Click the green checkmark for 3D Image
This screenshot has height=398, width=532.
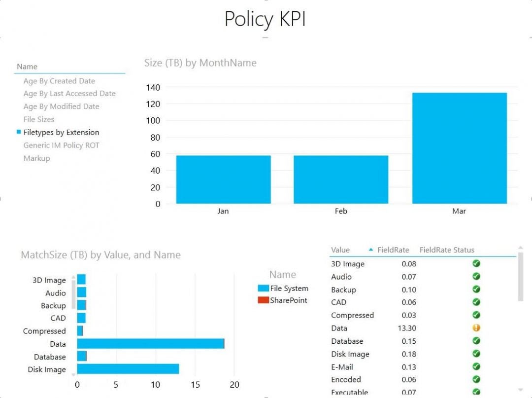click(476, 263)
